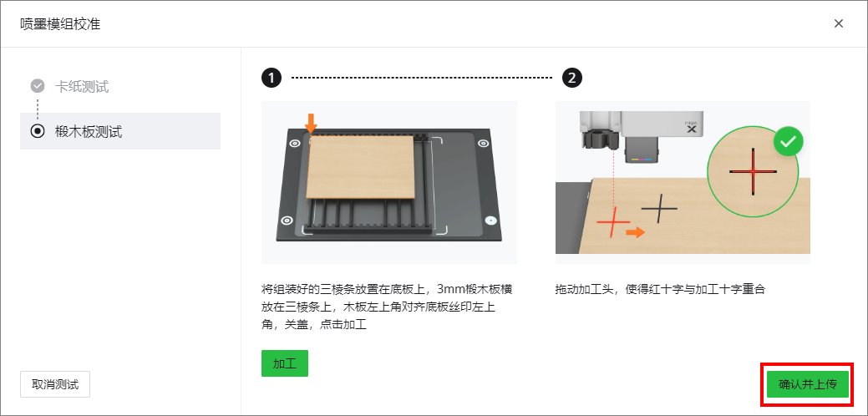Close the 喷墨模组校准 dialog

tap(839, 23)
